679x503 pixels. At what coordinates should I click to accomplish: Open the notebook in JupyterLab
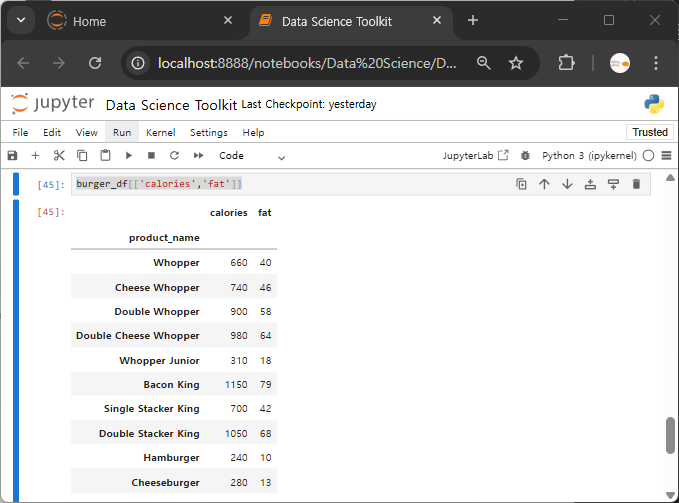pyautogui.click(x=475, y=155)
